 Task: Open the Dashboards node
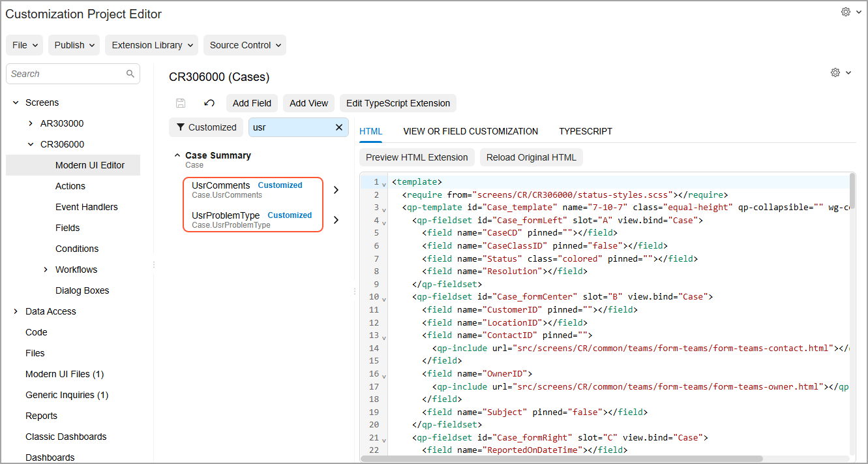tap(50, 457)
